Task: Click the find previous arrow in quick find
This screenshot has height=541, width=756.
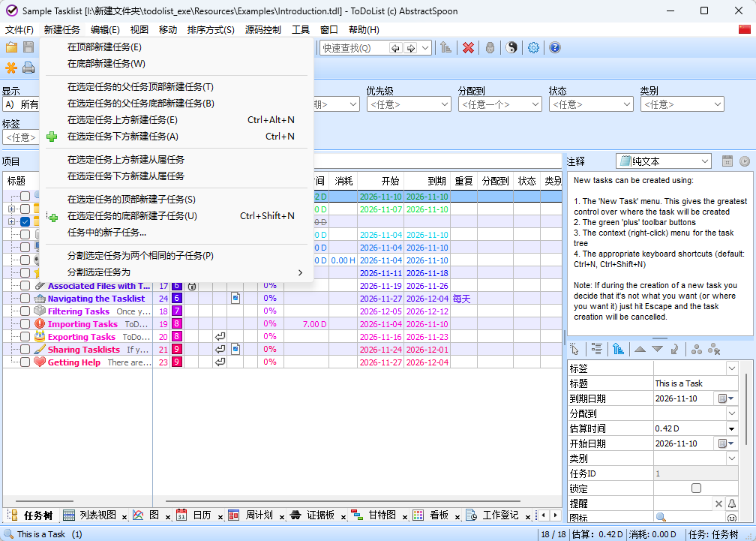Action: pyautogui.click(x=395, y=48)
